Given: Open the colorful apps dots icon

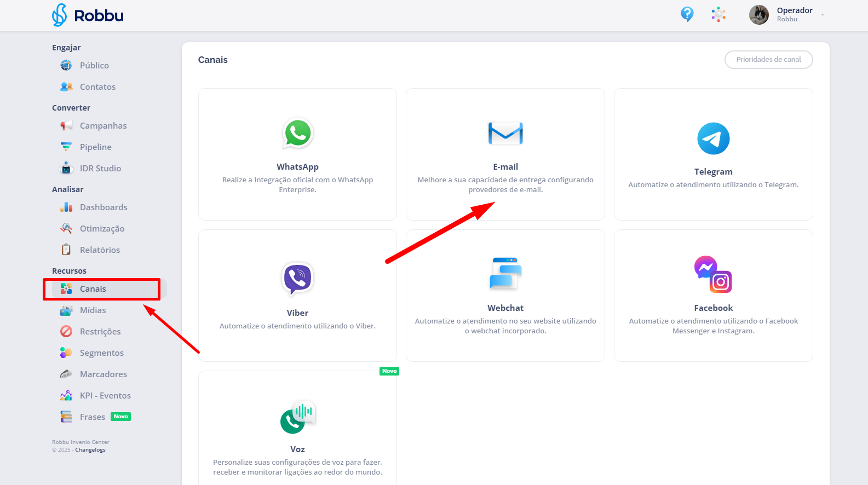Looking at the screenshot, I should 718,14.
